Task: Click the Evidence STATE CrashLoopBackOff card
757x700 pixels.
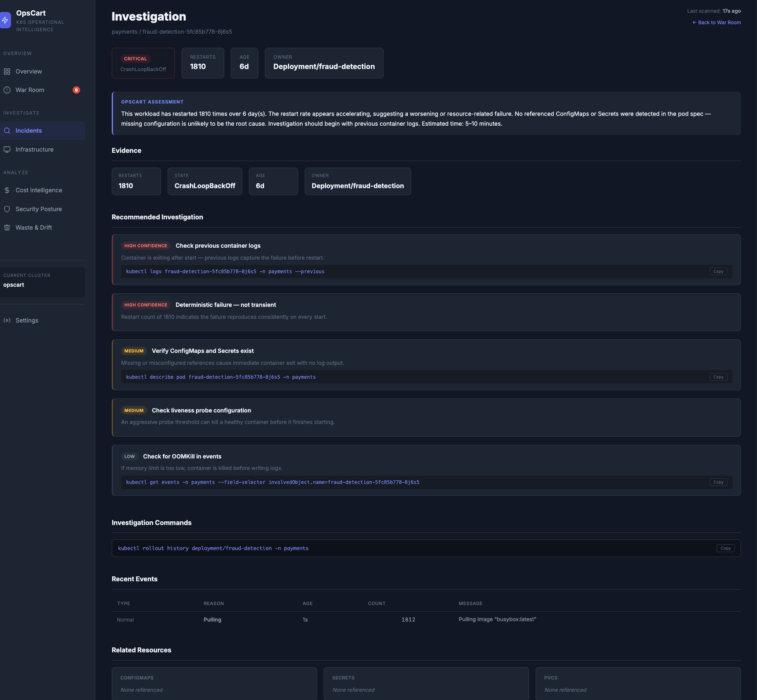Action: click(205, 181)
